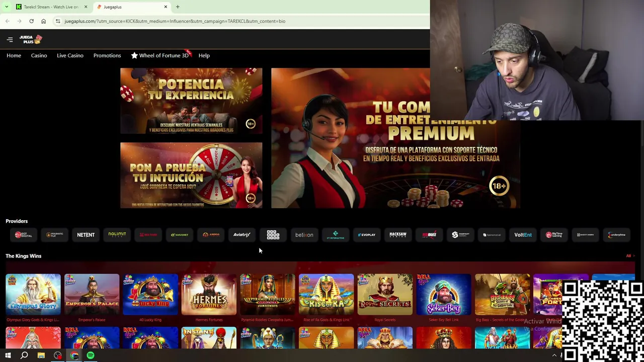Select the SmartSoft Gaming provider

(x=460, y=235)
